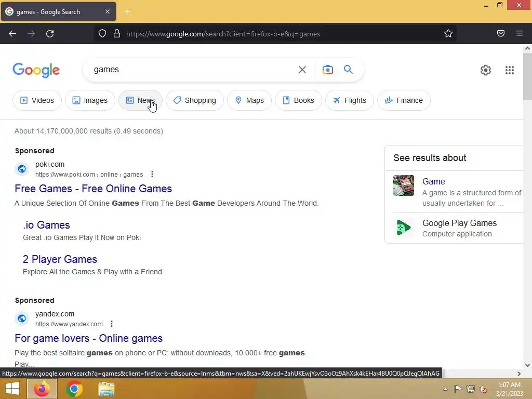
Task: View site security padlock info
Action: 117,34
